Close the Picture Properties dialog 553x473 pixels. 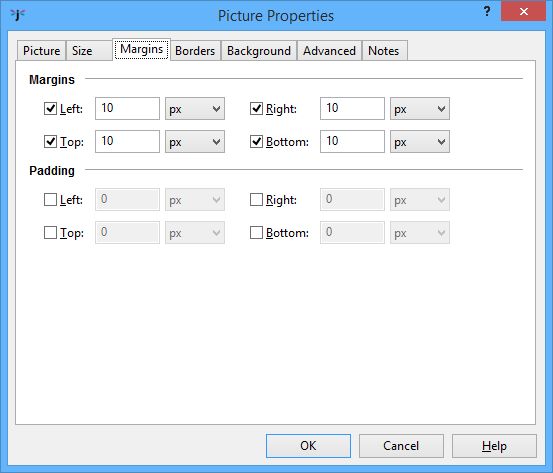click(x=523, y=12)
